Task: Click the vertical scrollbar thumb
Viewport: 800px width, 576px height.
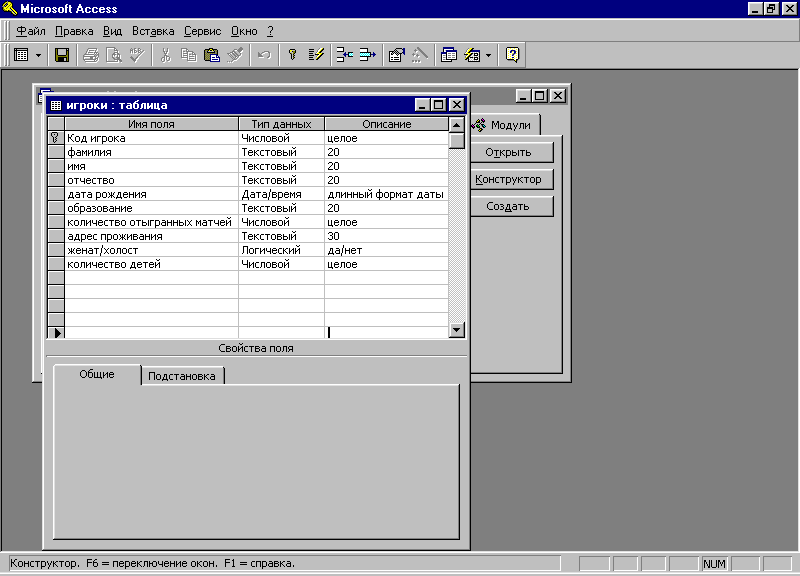Action: click(457, 140)
